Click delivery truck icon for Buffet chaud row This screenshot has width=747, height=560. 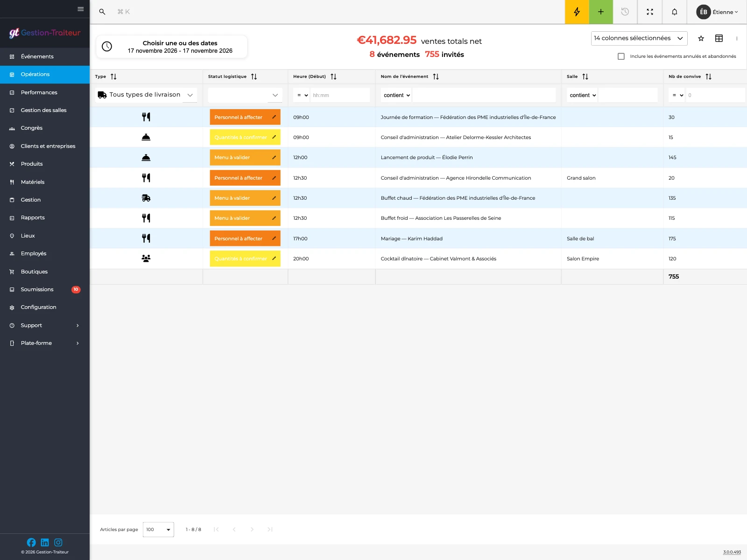click(x=146, y=198)
